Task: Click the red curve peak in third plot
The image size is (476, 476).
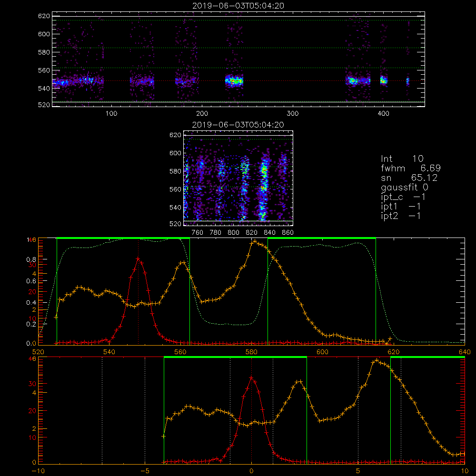Action: pos(138,259)
